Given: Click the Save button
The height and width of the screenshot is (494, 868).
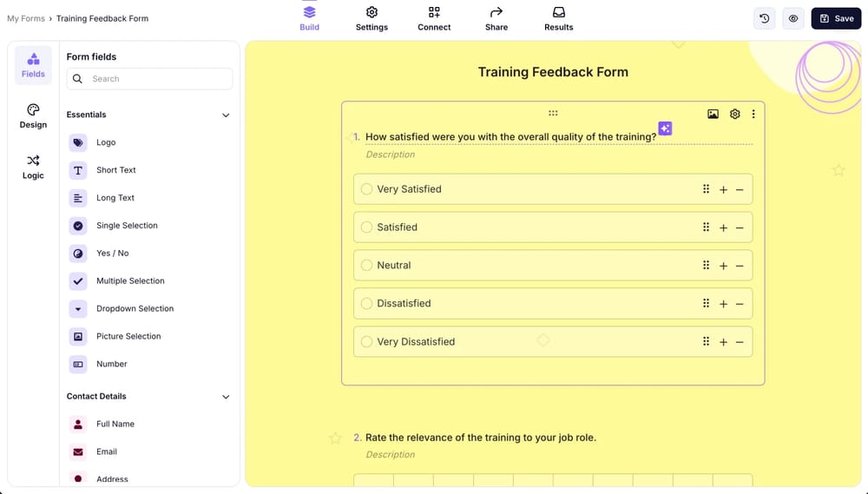Looking at the screenshot, I should coord(836,18).
